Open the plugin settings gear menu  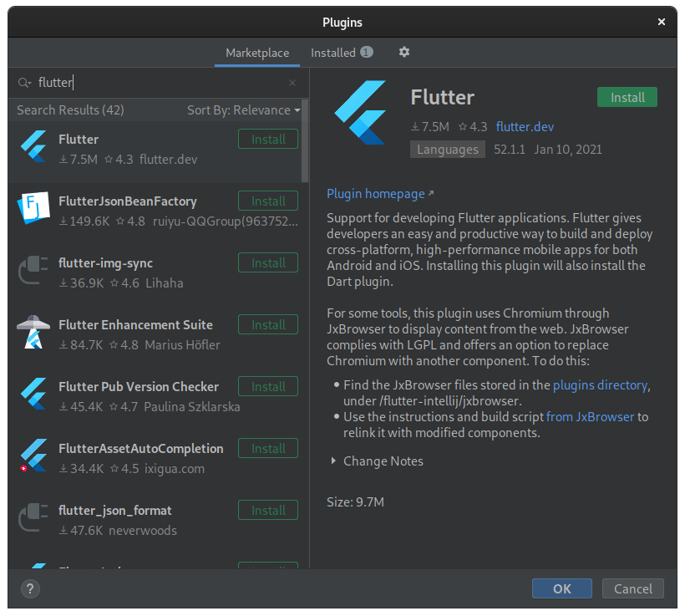(404, 52)
